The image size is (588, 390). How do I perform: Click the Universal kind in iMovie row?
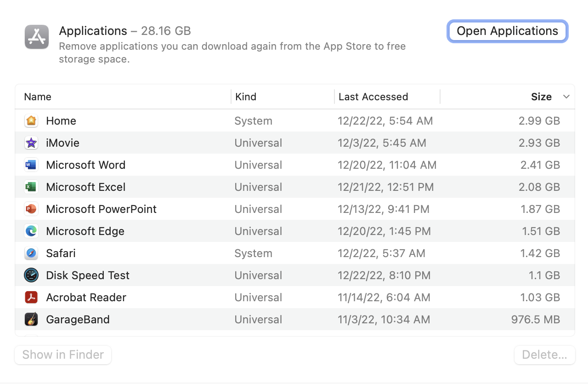(258, 143)
